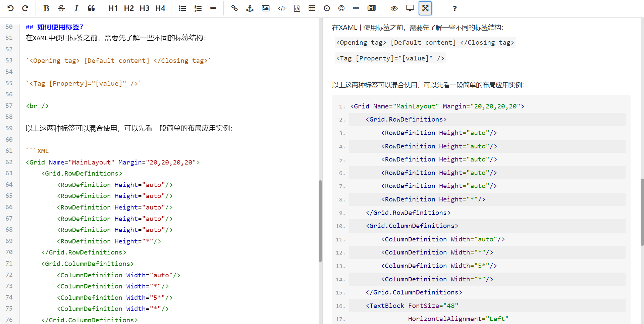Click preview code line 10 '<Grid.ColumnDefinitions>'
This screenshot has height=324, width=644.
pos(412,226)
